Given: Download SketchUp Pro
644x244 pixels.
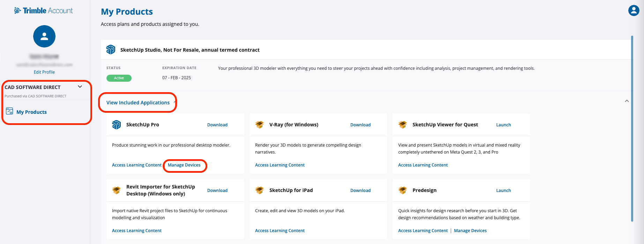Looking at the screenshot, I should (217, 125).
